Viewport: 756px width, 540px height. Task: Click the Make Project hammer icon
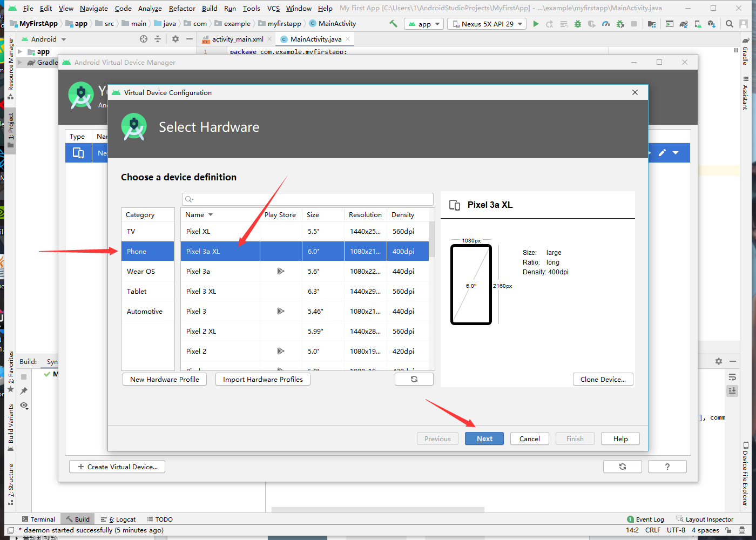393,24
